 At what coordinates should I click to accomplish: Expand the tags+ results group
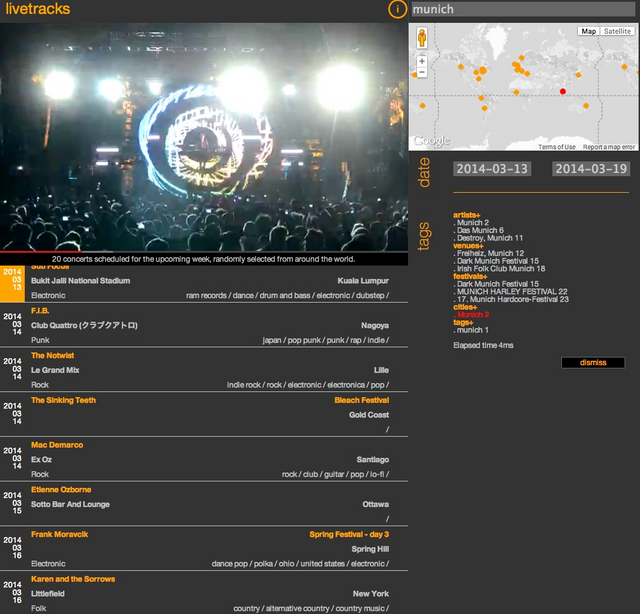tap(463, 322)
